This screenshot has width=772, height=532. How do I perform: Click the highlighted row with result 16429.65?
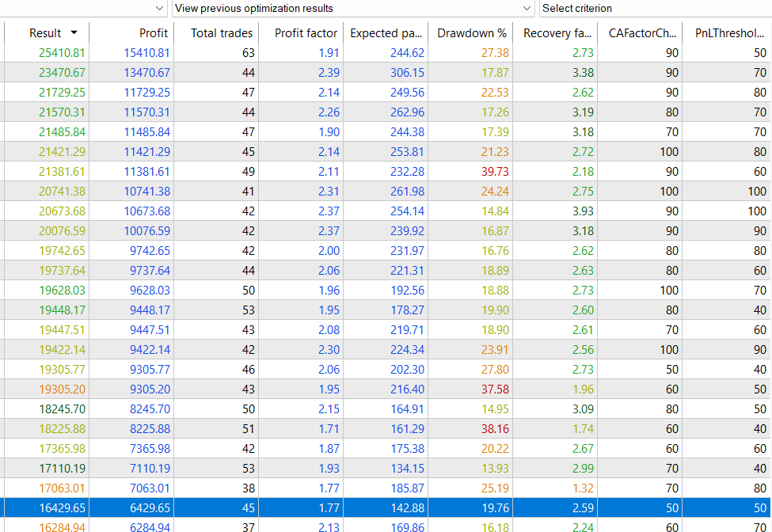pos(62,508)
